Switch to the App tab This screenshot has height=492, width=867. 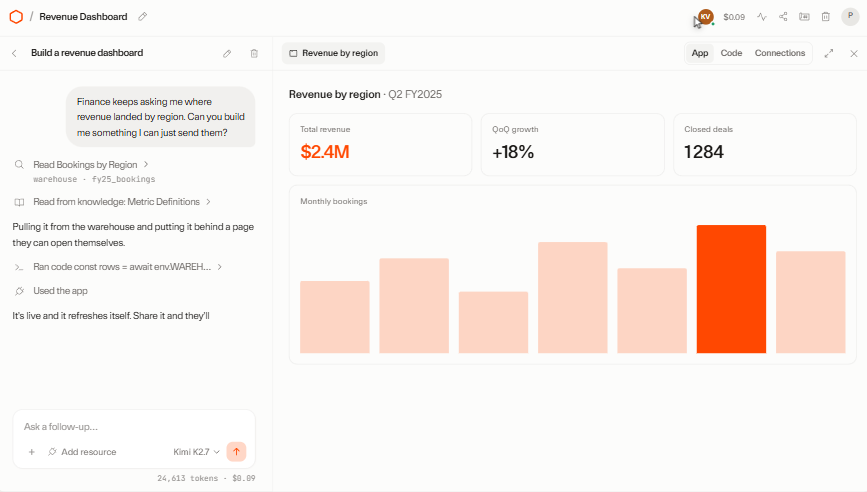(699, 53)
